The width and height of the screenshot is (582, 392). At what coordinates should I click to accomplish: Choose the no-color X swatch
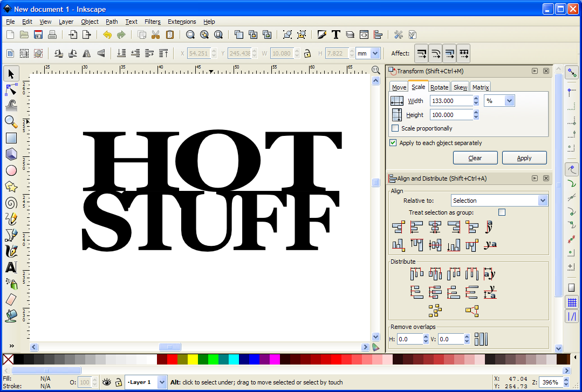(x=8, y=359)
